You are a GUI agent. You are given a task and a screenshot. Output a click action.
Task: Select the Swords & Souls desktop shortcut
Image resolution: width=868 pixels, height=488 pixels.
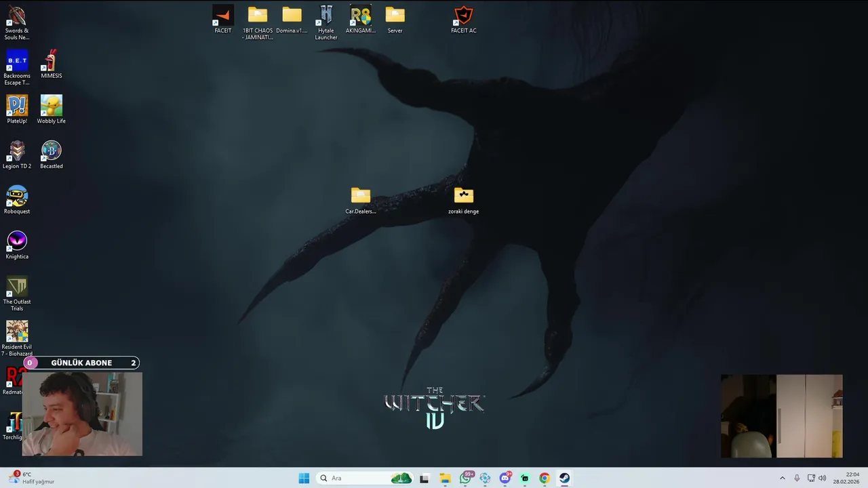point(17,22)
